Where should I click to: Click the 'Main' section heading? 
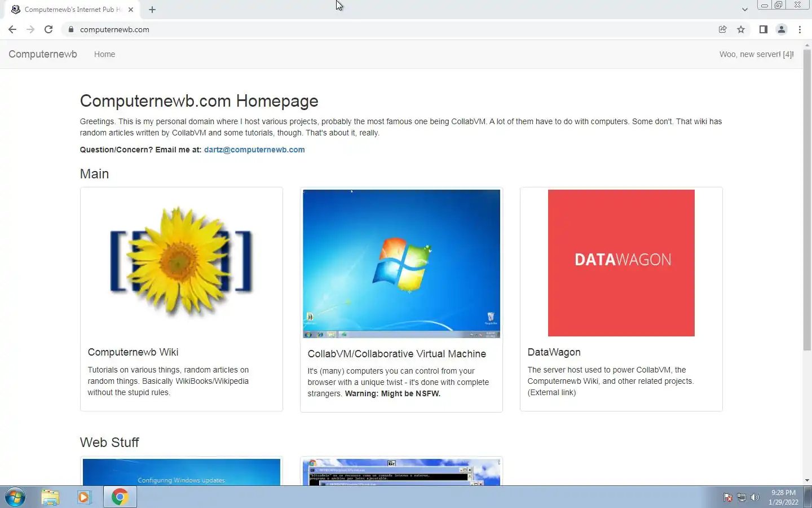(x=94, y=174)
